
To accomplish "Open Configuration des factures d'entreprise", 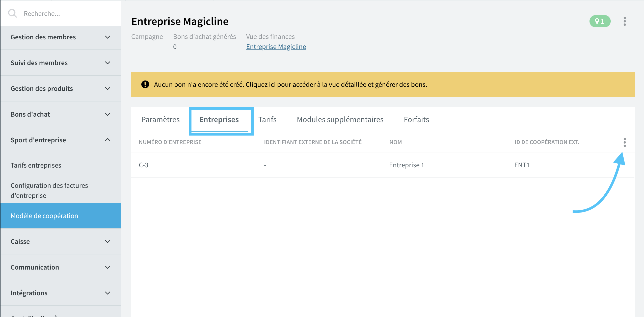I will (x=49, y=191).
